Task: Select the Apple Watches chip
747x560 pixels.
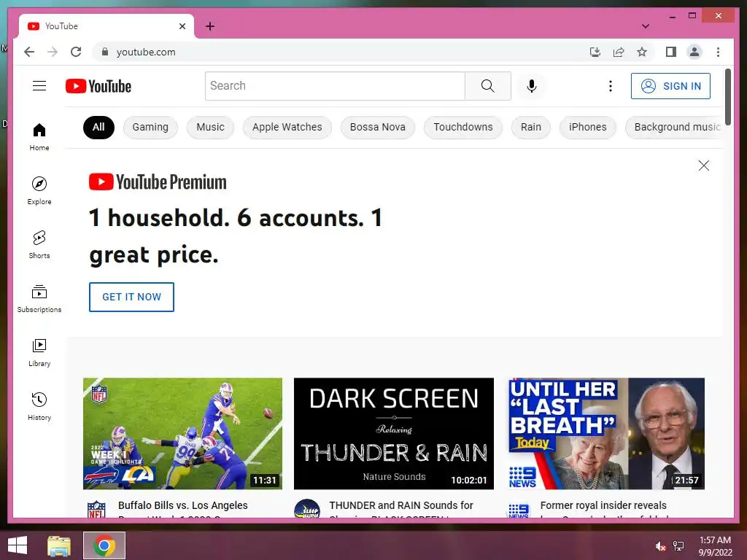Action: [287, 127]
